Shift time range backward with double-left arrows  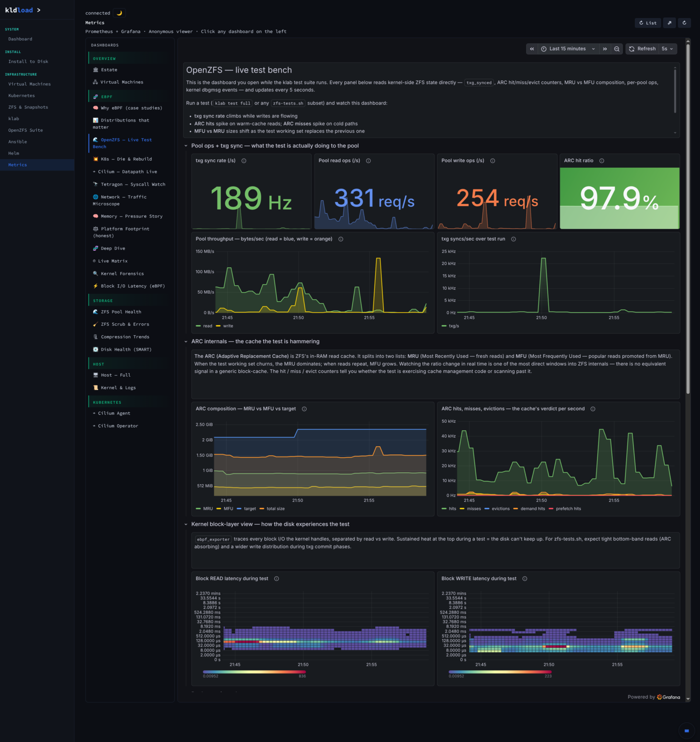point(532,49)
